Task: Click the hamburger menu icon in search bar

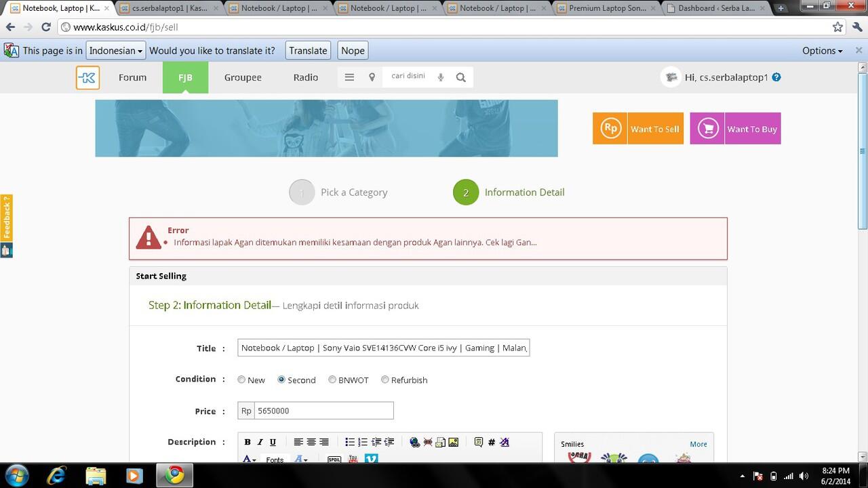Action: click(349, 77)
